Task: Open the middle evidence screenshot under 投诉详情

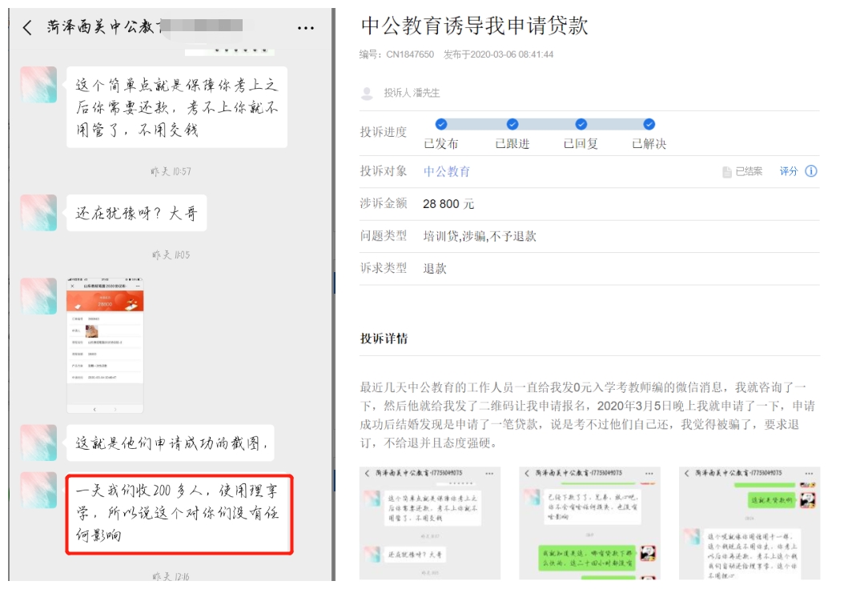Action: (589, 523)
